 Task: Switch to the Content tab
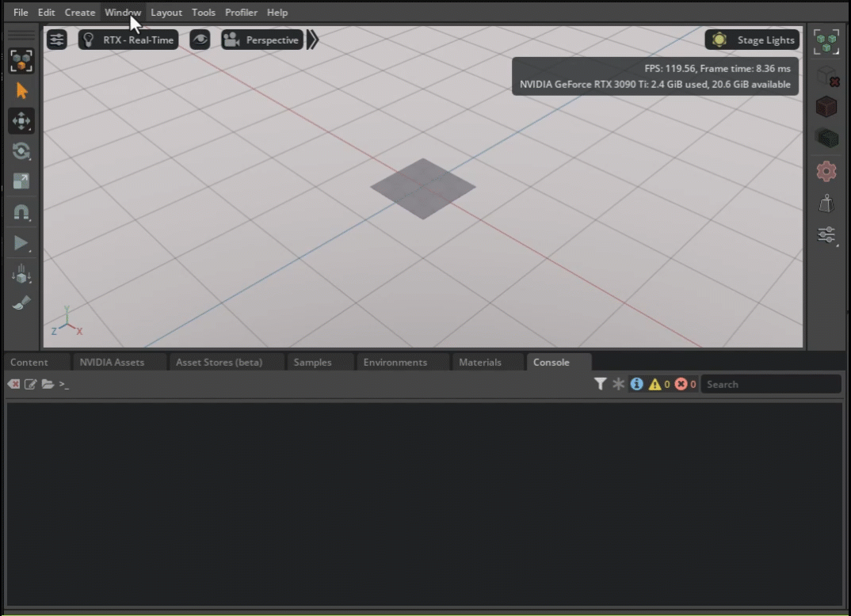click(36, 362)
